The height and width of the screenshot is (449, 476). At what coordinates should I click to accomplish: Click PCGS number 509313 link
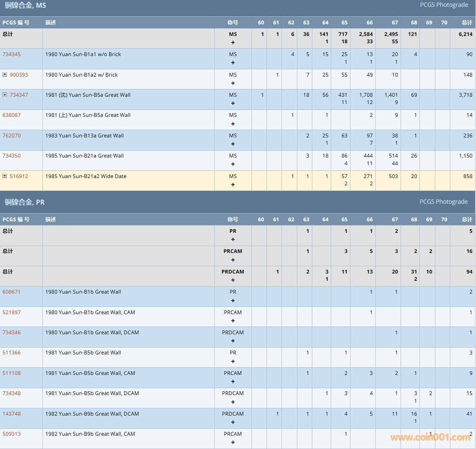[x=12, y=434]
